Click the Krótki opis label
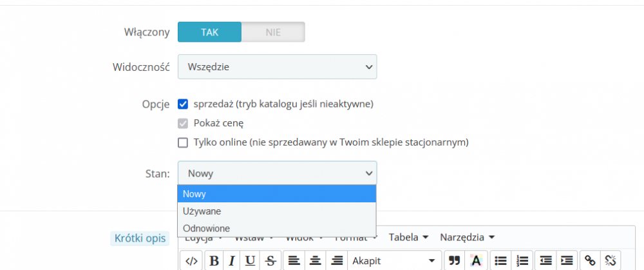644x270 pixels. [x=140, y=238]
